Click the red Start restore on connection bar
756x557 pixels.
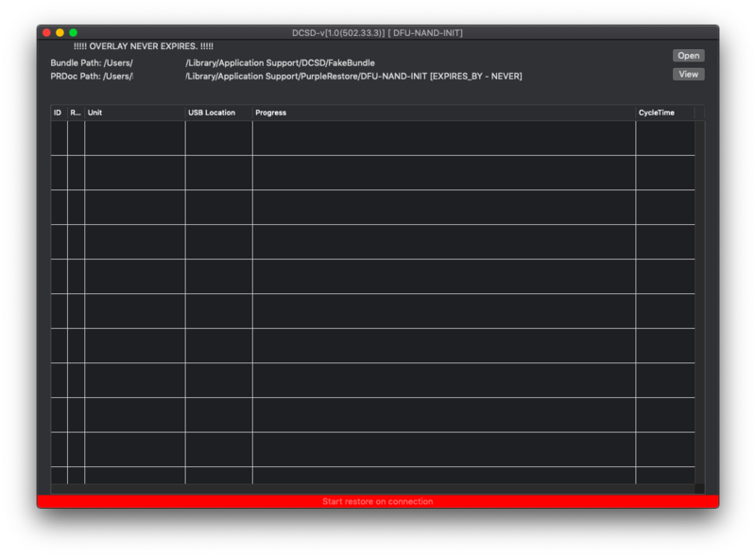(377, 501)
